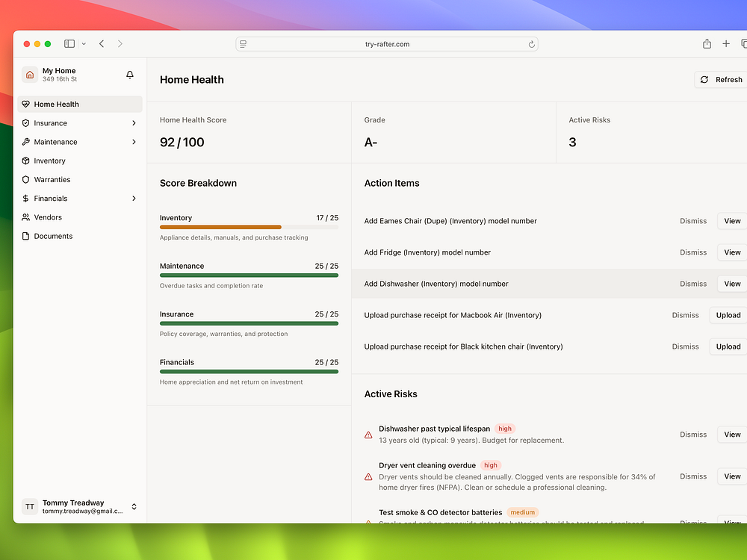
Task: View the Add Fridge model number item
Action: (x=732, y=252)
